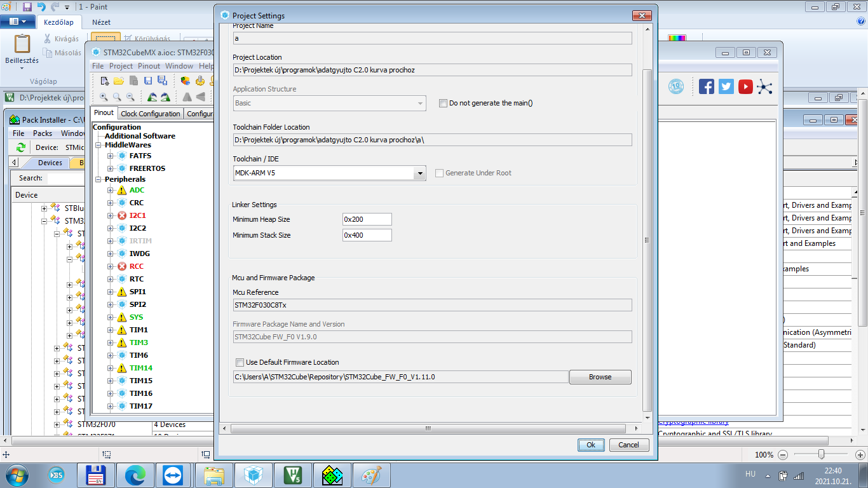Switch to the Nézet tab in Paint

tap(102, 22)
